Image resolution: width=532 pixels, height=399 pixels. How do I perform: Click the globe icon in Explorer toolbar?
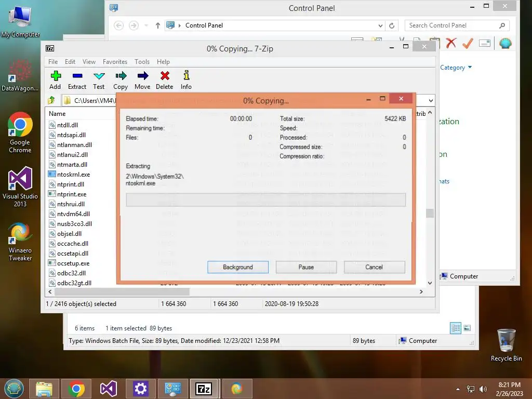tap(505, 43)
